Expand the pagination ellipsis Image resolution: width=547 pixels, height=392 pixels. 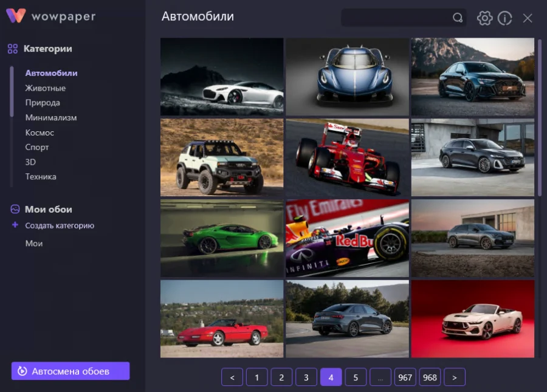(380, 377)
